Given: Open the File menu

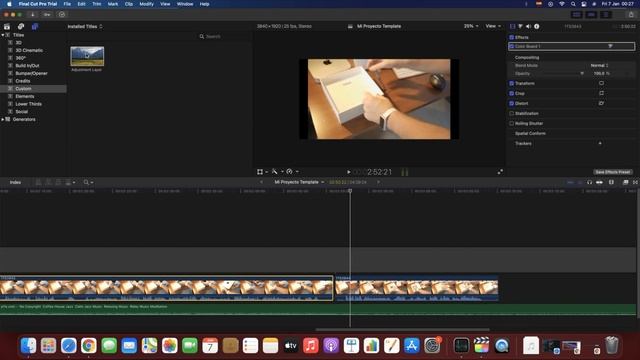Looking at the screenshot, I should coord(67,4).
